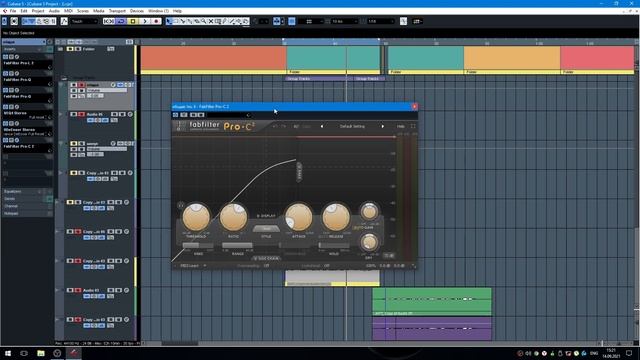Adjust the Ratio knob in Pro-C 2
This screenshot has width=640, height=360.
coord(233,217)
